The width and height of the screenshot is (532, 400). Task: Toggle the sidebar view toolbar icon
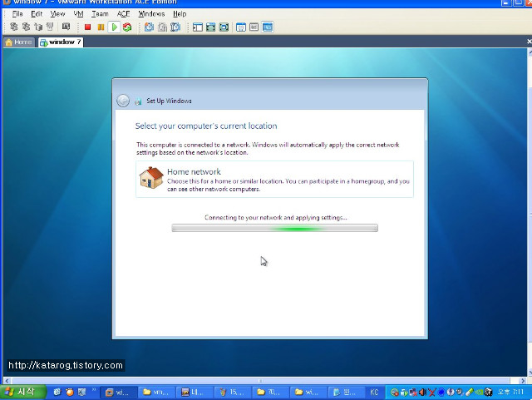click(198, 27)
